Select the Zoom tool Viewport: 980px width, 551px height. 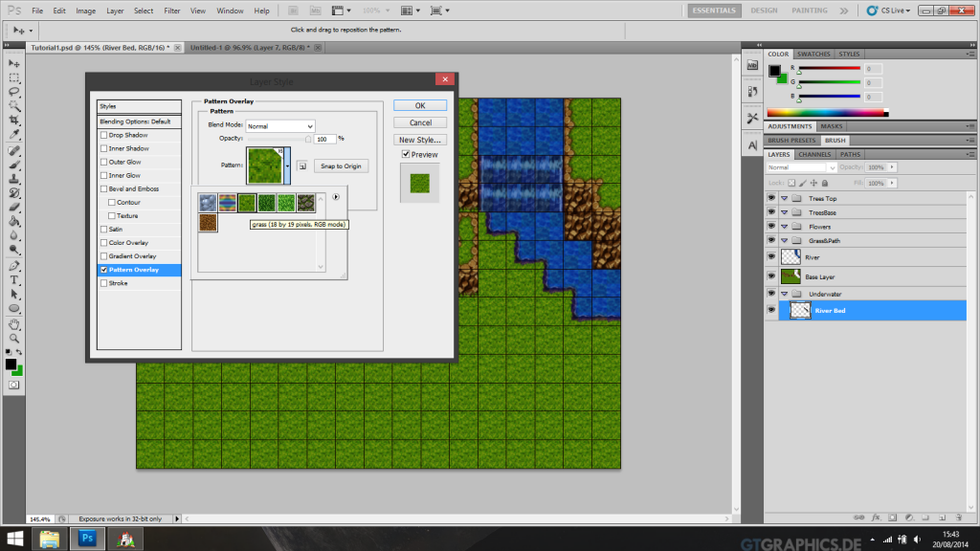13,339
